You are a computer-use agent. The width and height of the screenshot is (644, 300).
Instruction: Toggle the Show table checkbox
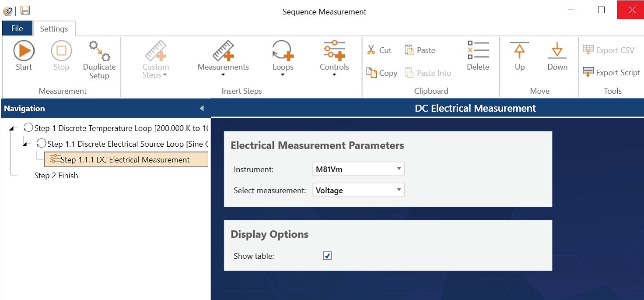point(327,256)
